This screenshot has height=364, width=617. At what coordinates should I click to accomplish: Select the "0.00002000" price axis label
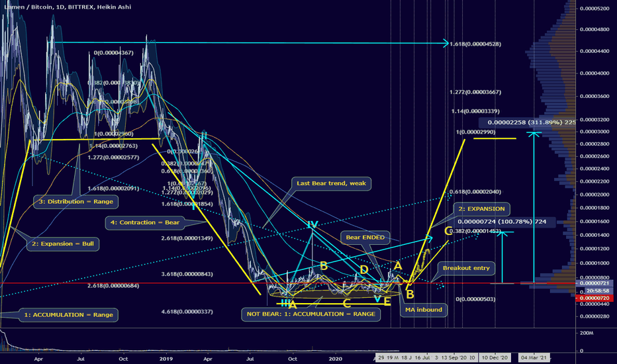tap(594, 195)
